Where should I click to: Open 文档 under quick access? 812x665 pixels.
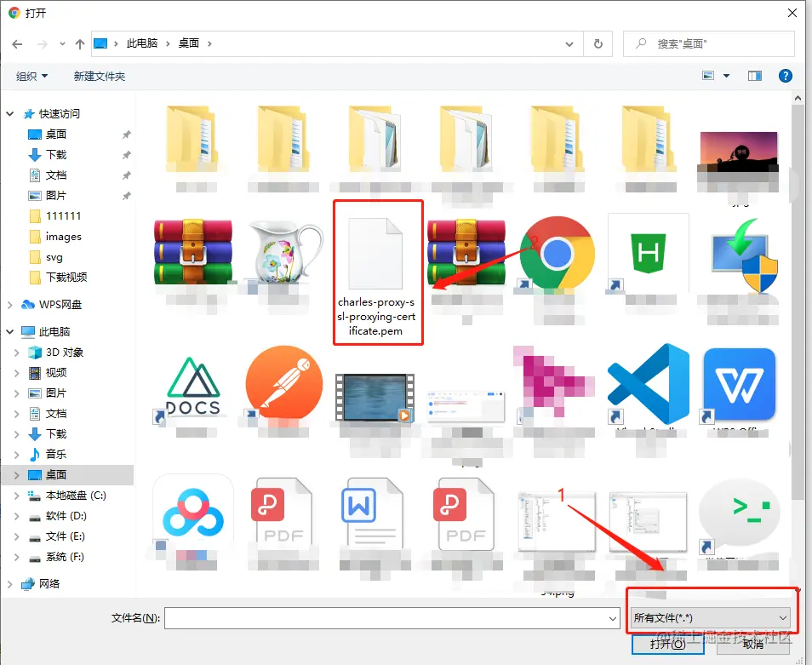[x=55, y=175]
